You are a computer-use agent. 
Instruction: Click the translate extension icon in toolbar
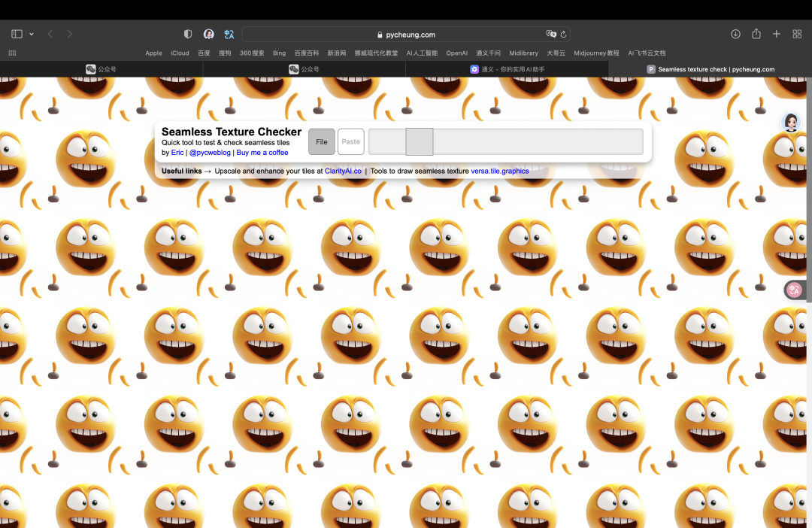(229, 34)
